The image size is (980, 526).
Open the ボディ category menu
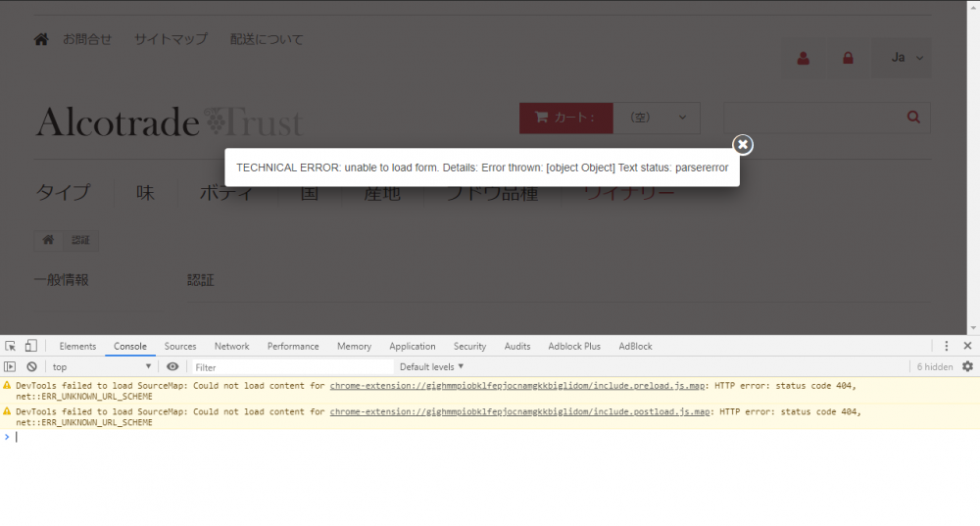pos(227,192)
